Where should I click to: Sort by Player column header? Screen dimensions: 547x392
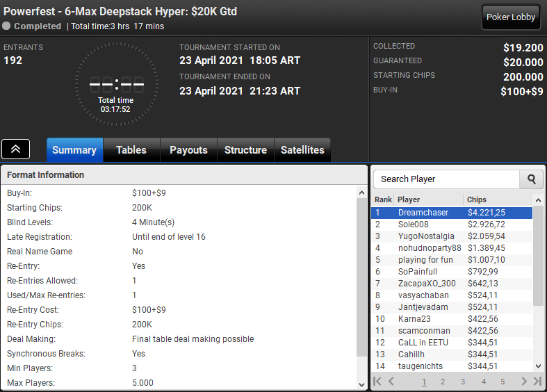click(429, 199)
